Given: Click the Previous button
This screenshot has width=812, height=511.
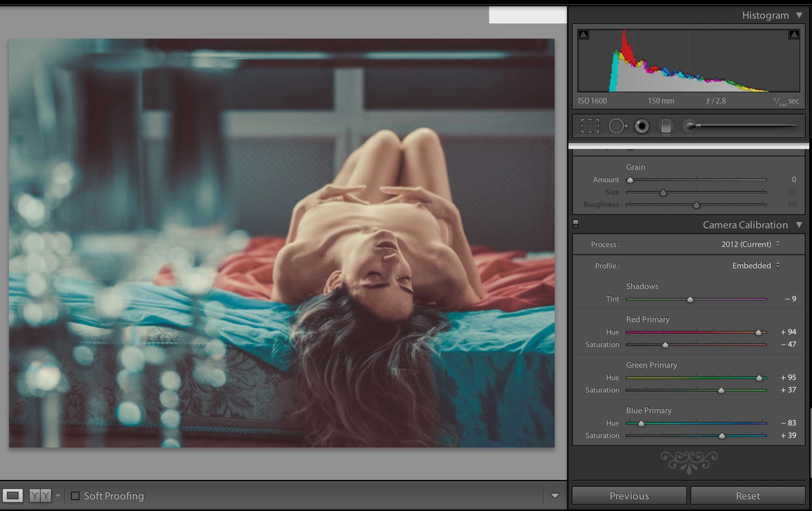Looking at the screenshot, I should [x=629, y=496].
